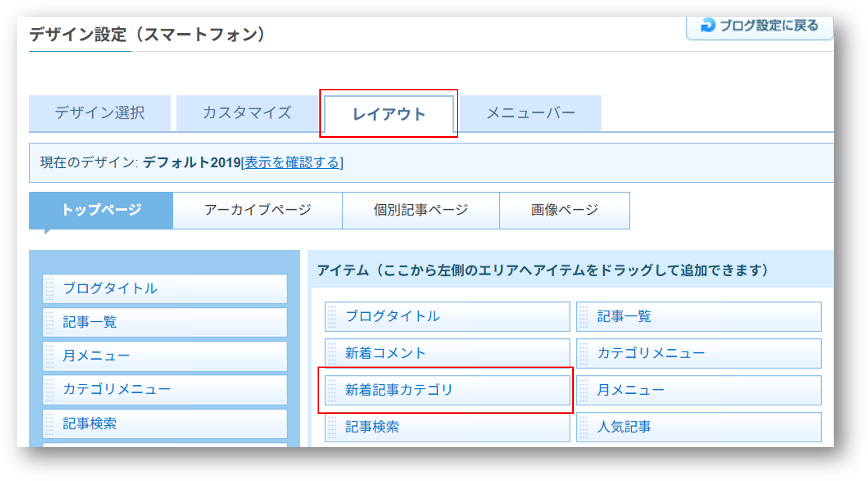Grab drag handle of left 記事一覧 item
Image resolution: width=868 pixels, height=481 pixels.
pyautogui.click(x=50, y=322)
